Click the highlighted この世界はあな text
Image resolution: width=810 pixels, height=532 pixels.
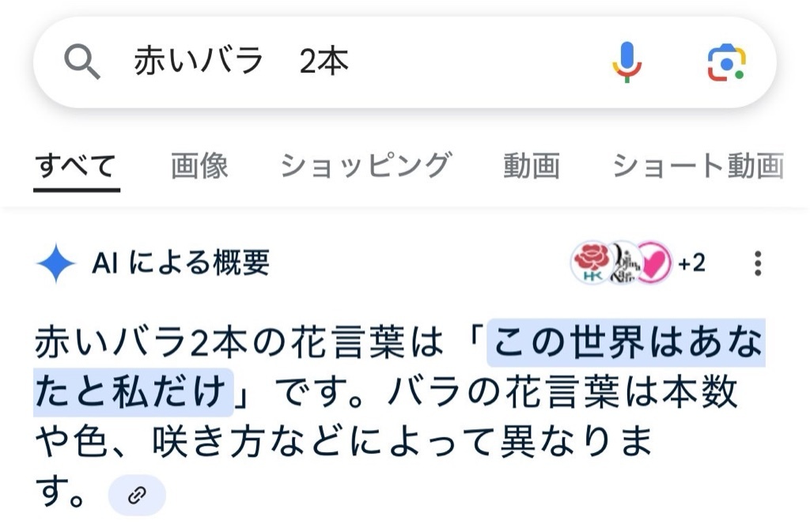(626, 342)
